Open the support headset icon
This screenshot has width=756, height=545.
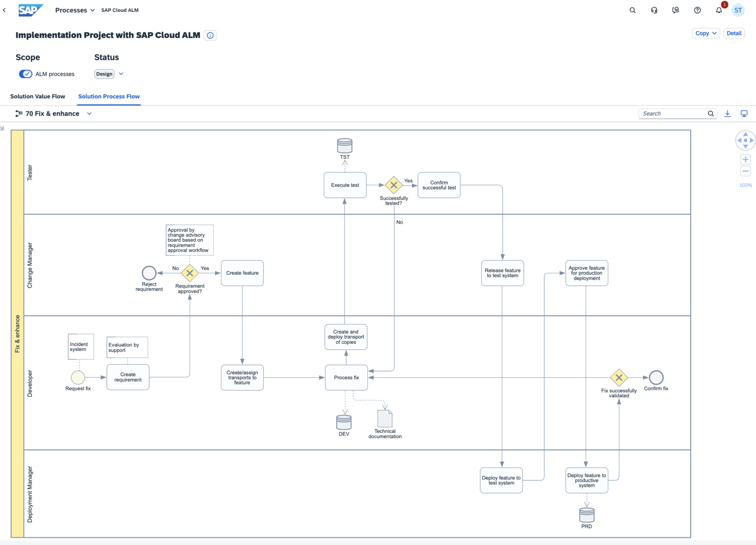coord(654,10)
